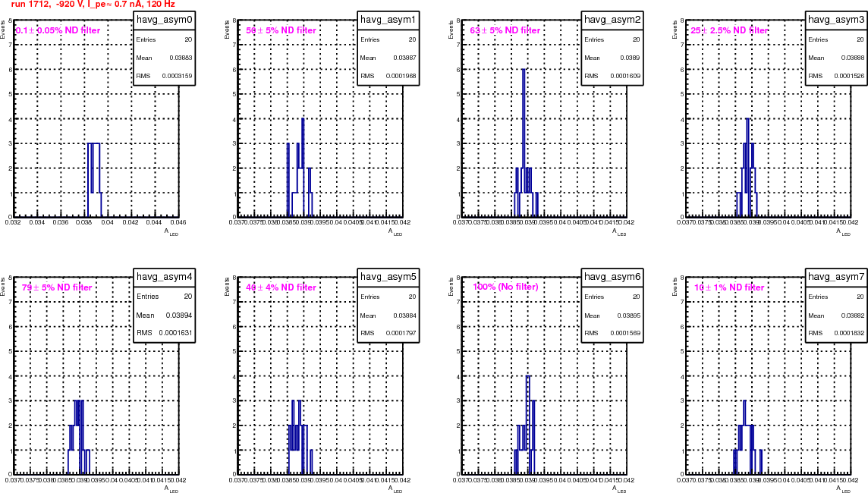Click the '50± 5% ND filter' label

point(281,30)
